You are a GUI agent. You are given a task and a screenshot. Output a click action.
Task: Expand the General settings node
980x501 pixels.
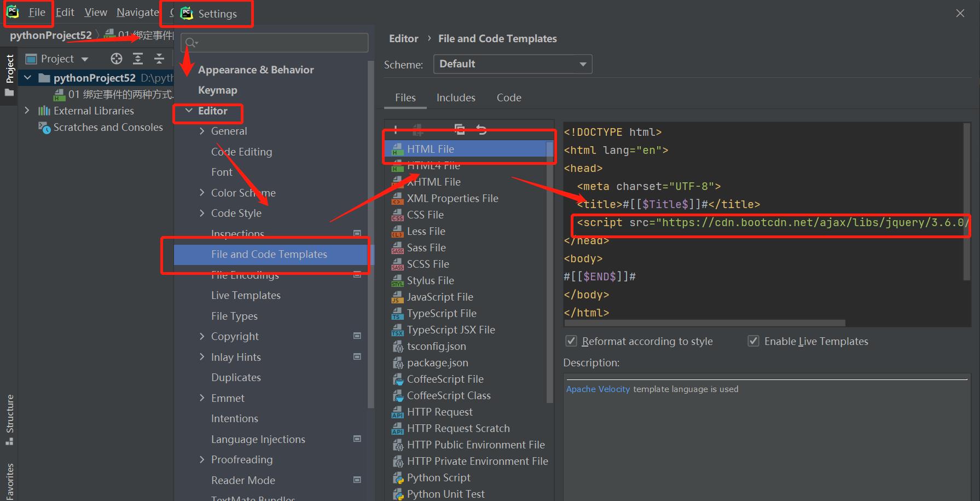(x=202, y=131)
